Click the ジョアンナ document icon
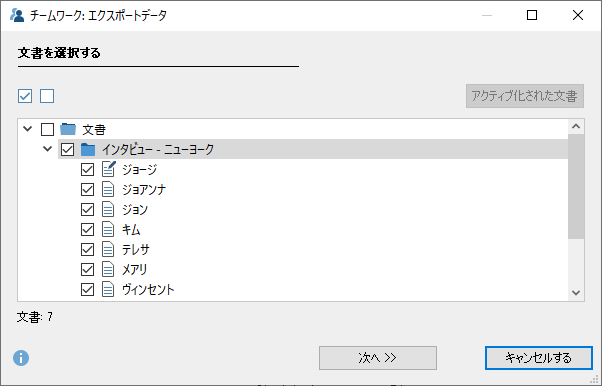This screenshot has height=386, width=602. click(x=108, y=189)
